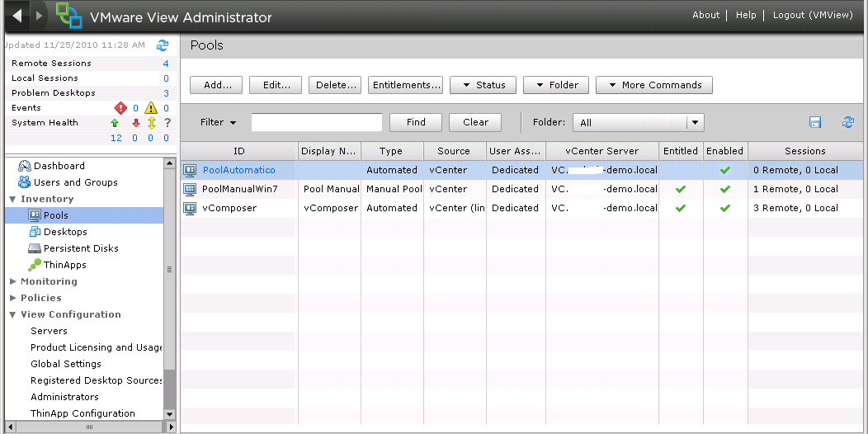868x434 pixels.
Task: Collapse the View Configuration section
Action: [12, 314]
